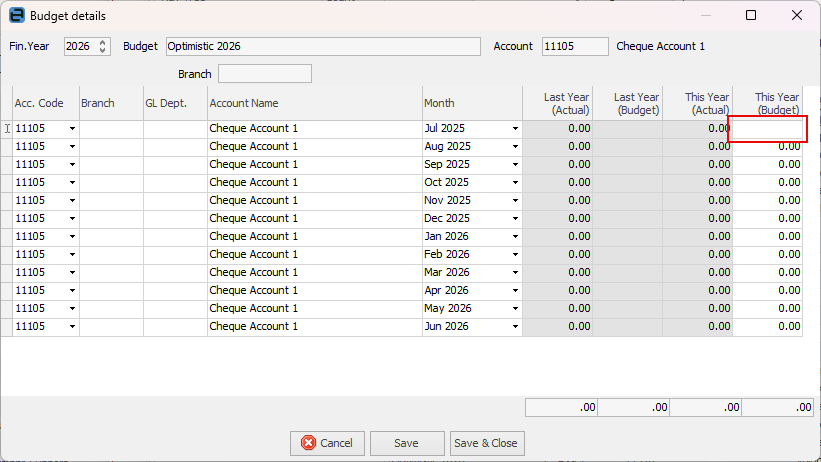Viewport: 821px width, 462px height.
Task: Click the Budget details app icon
Action: 16,16
